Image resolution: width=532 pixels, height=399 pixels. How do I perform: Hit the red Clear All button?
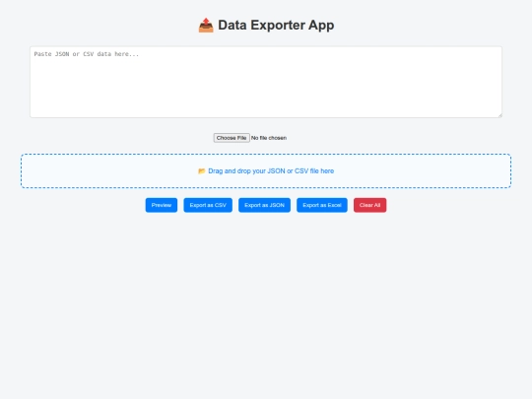[x=369, y=205]
